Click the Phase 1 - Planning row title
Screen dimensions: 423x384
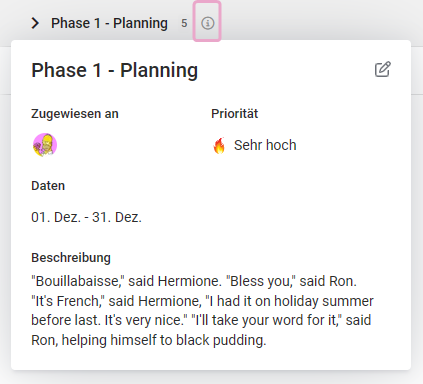[109, 23]
